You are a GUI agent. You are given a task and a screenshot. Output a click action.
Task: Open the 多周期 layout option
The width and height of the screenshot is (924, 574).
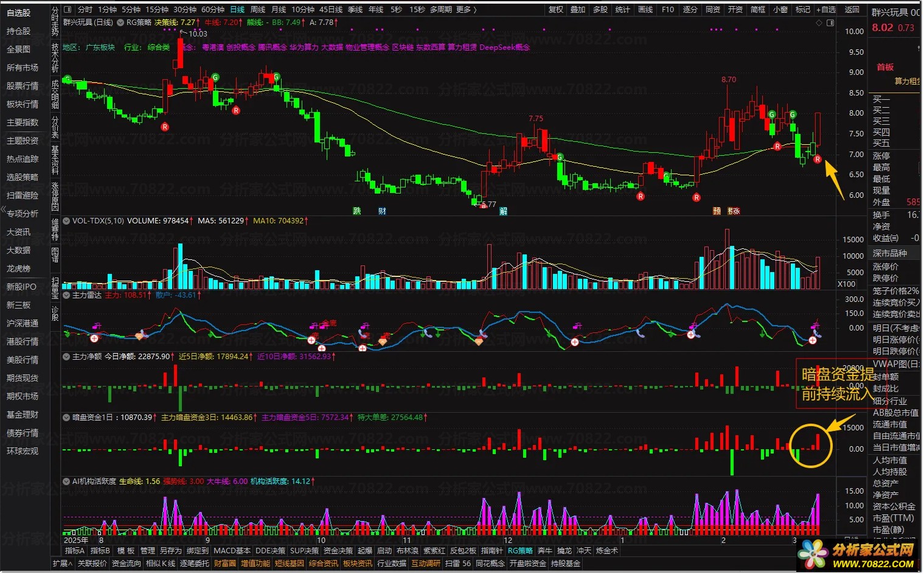[x=440, y=9]
